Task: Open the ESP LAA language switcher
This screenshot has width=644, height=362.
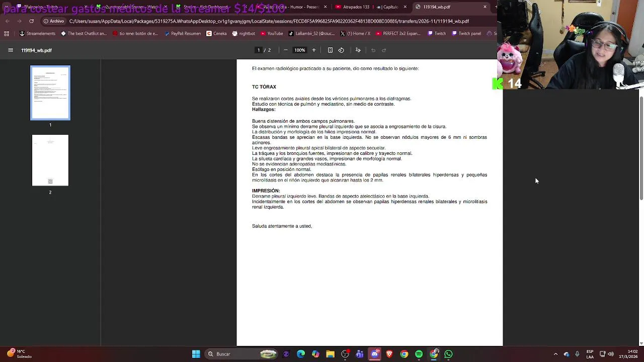Action: click(x=590, y=354)
